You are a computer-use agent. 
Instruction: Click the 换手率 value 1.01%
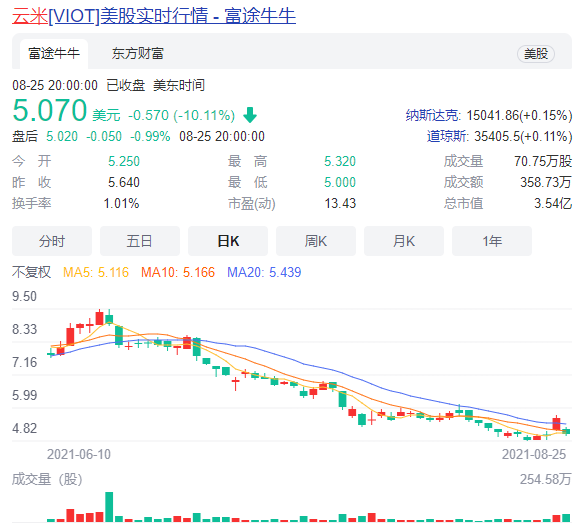point(121,203)
